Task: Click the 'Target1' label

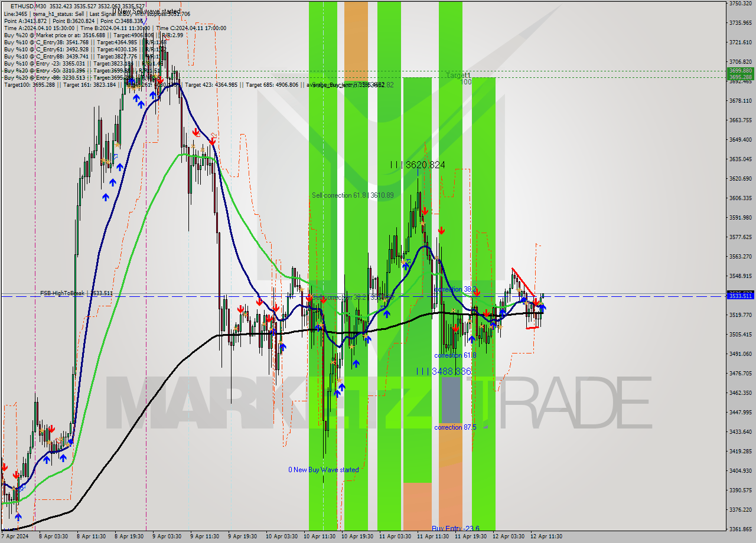Action: coord(458,76)
